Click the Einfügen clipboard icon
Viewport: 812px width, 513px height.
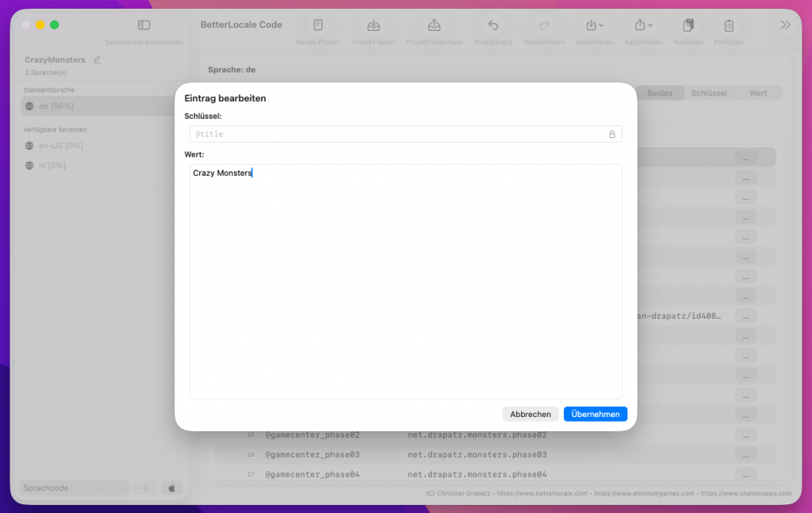729,25
